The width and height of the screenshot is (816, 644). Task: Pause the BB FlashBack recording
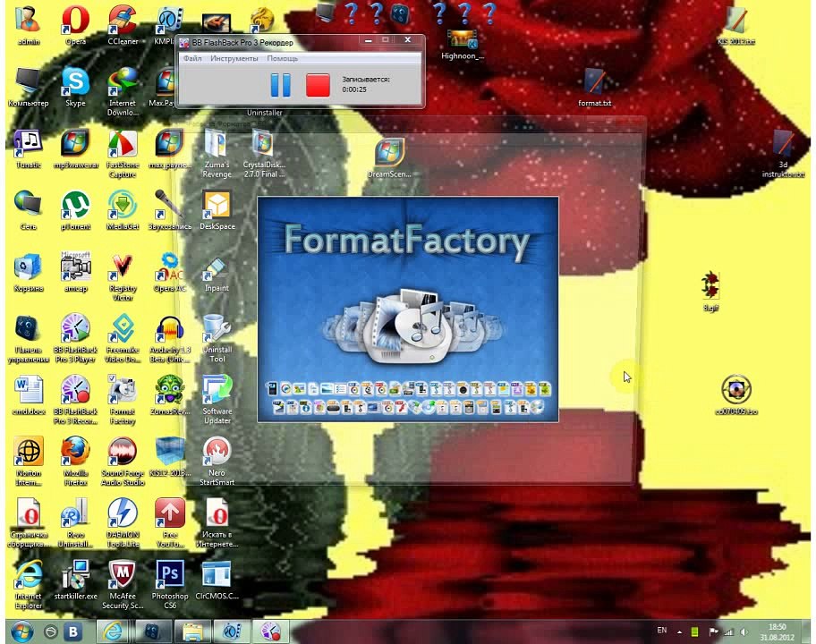click(x=281, y=85)
